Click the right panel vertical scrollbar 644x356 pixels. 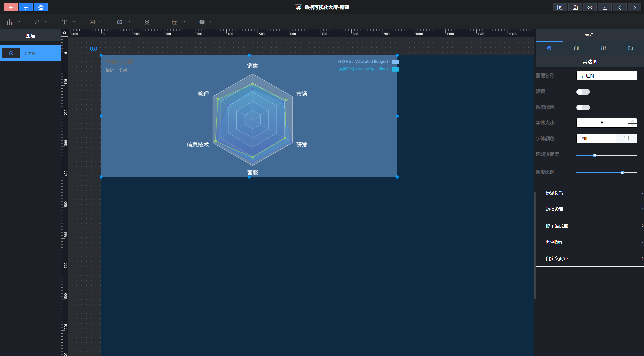point(535,245)
